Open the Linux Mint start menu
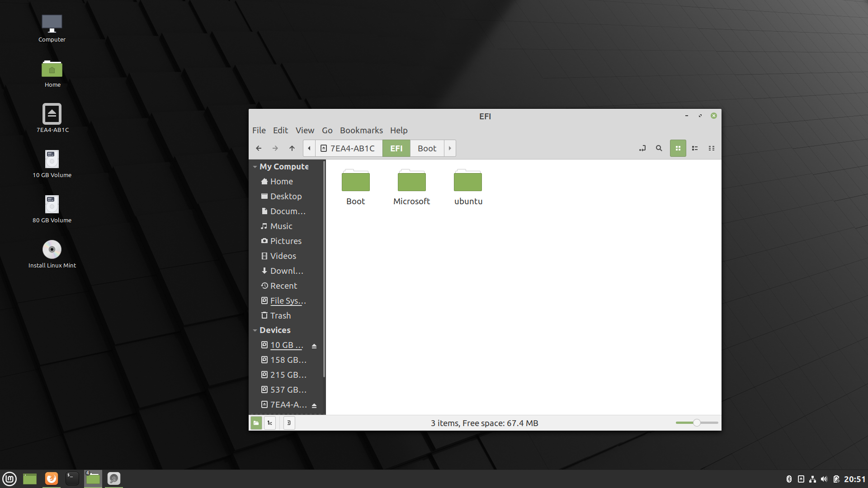This screenshot has height=488, width=868. coord(9,479)
